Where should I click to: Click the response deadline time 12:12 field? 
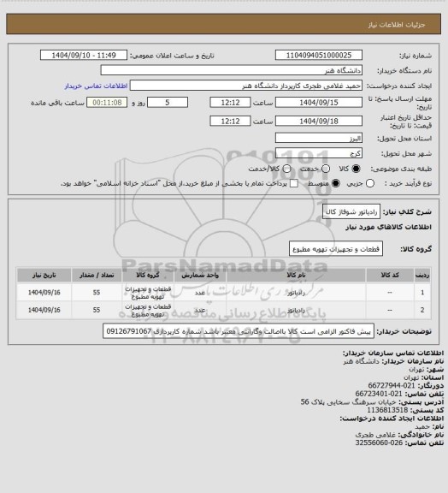(x=230, y=103)
